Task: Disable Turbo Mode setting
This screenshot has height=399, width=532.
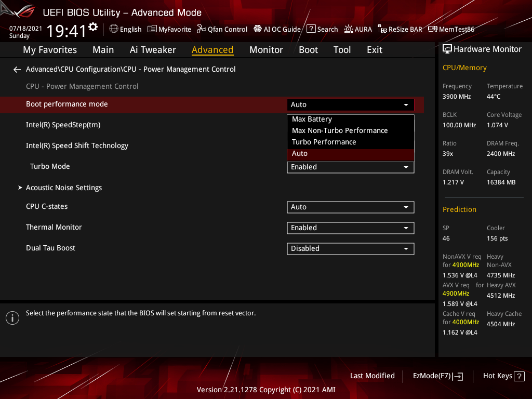Action: (350, 167)
